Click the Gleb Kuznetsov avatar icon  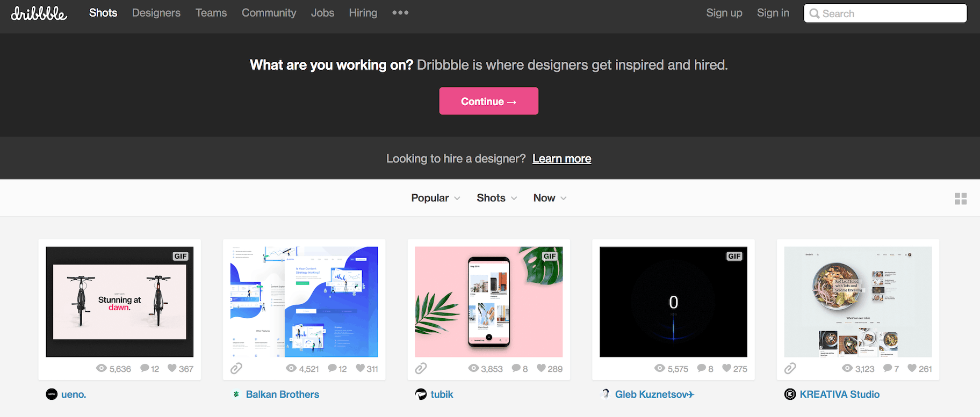[606, 394]
